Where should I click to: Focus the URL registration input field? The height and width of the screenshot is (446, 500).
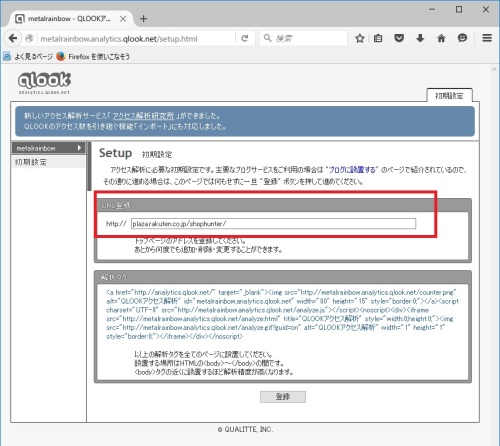pyautogui.click(x=273, y=224)
